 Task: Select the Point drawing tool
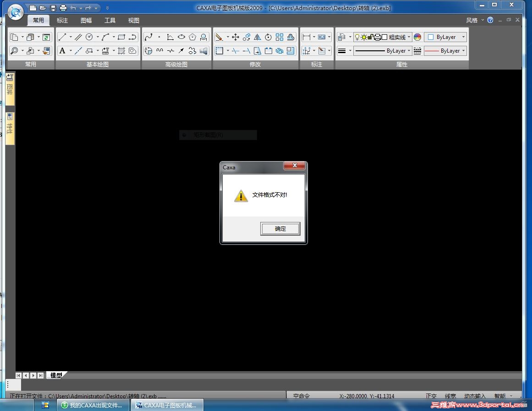tap(159, 37)
